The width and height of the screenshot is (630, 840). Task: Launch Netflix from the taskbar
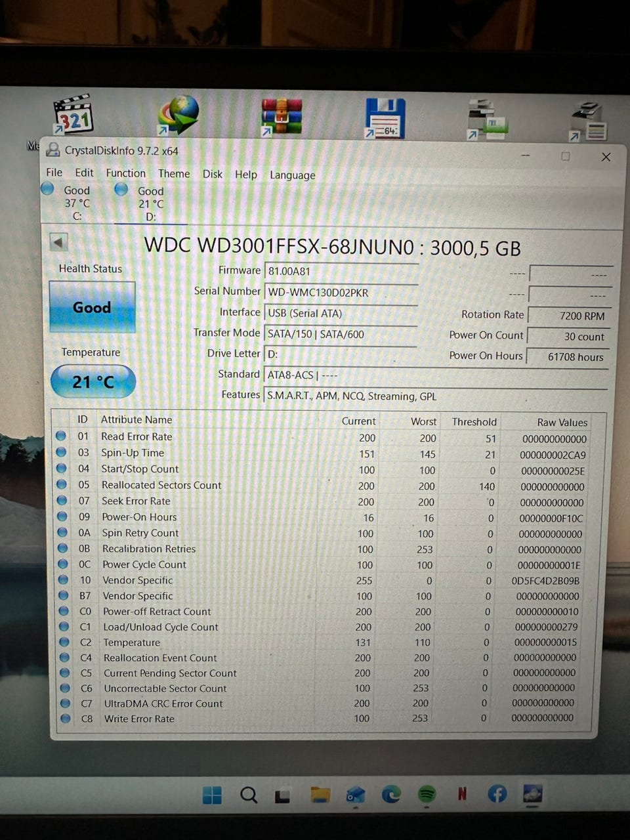[462, 794]
